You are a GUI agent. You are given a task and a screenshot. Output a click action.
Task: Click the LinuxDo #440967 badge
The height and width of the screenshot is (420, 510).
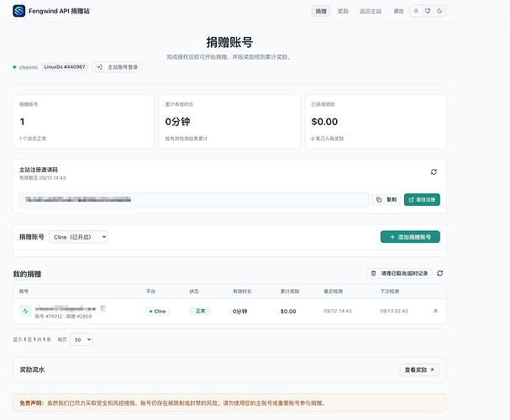65,67
